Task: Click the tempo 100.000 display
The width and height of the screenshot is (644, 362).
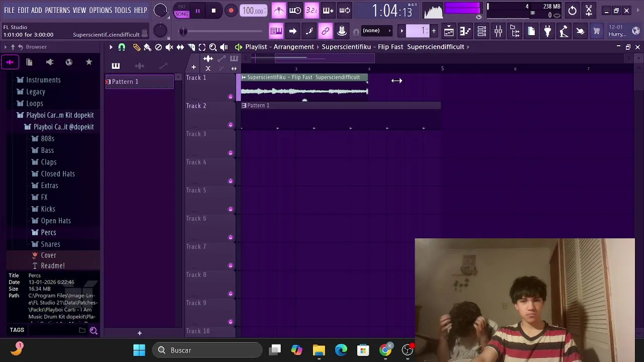Action: pos(254,11)
